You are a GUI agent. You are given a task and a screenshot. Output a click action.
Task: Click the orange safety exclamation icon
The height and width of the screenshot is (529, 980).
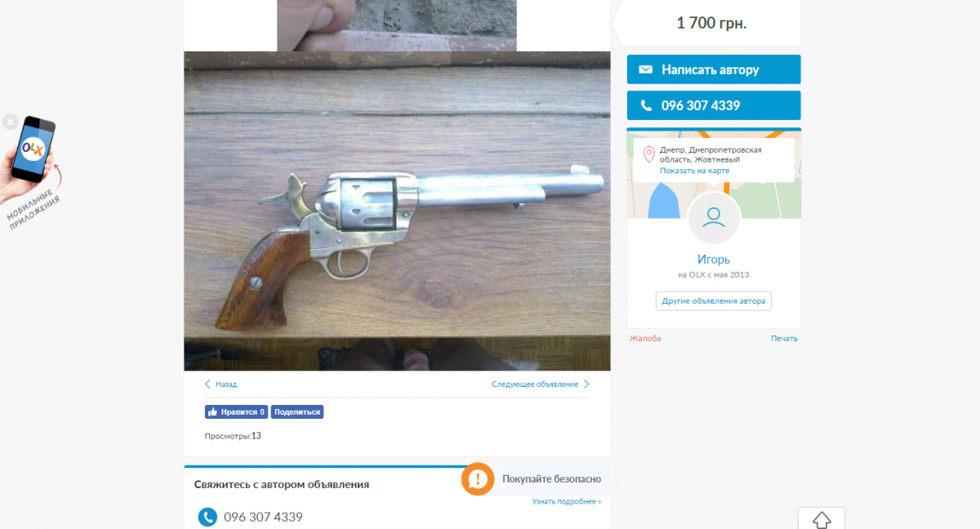click(478, 479)
